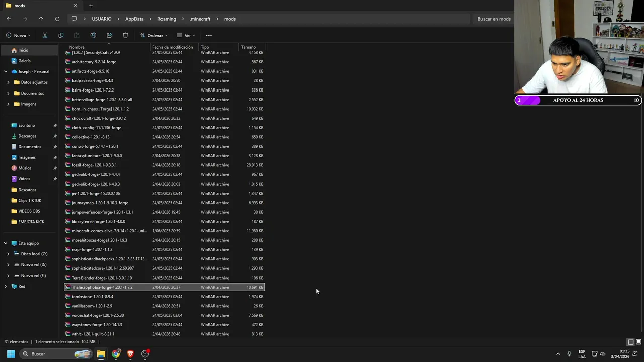
Task: Click the PC monitor icon in address bar
Action: pos(74,19)
